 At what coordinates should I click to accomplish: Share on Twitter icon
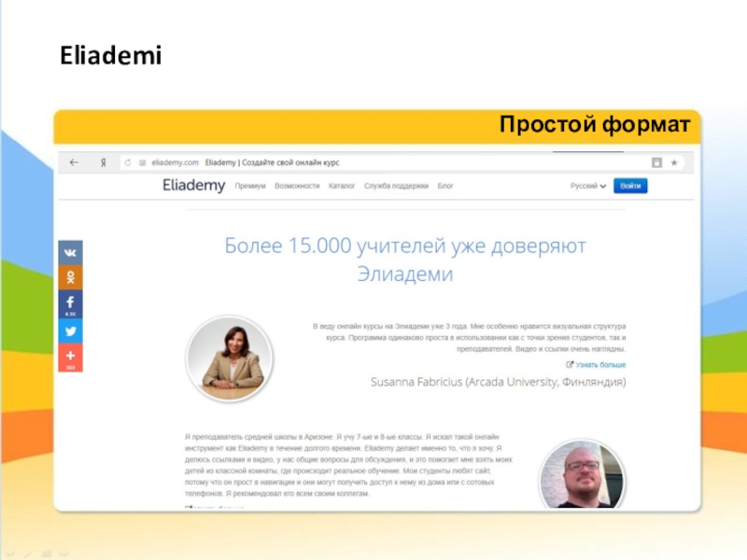coord(71,331)
